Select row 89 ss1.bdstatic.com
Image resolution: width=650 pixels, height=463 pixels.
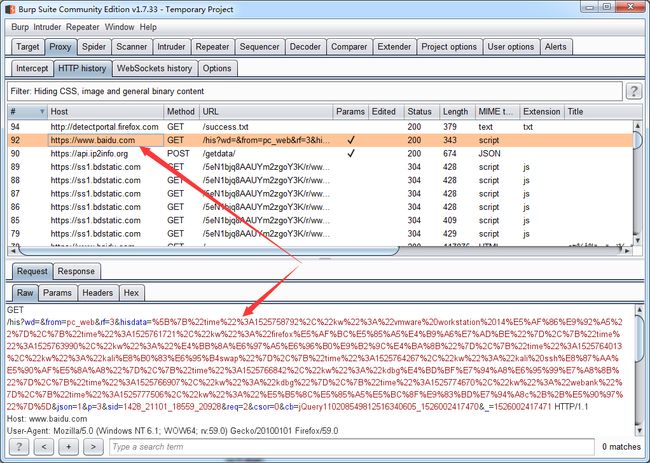coord(320,167)
